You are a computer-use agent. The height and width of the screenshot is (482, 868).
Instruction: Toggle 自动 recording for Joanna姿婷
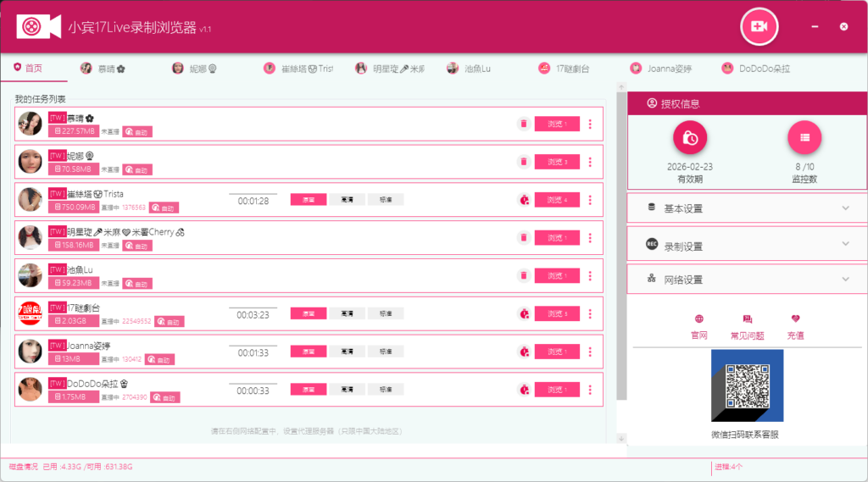[160, 360]
